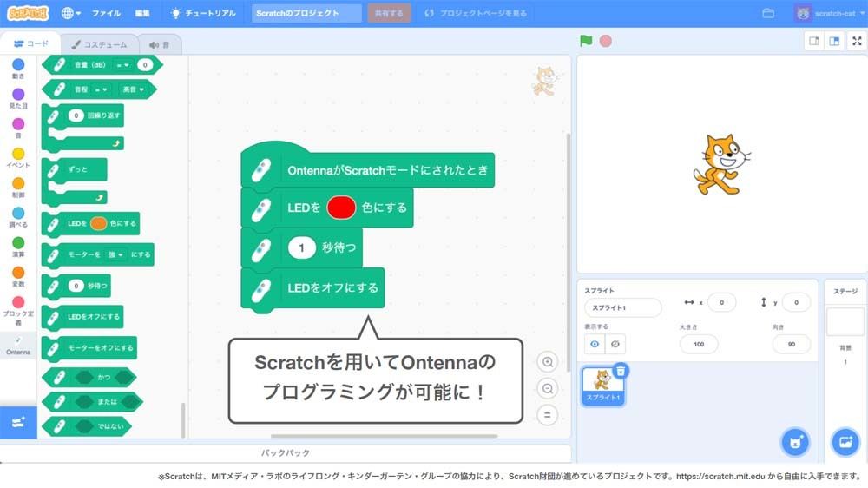Switch to the コスチューム tab
Screen dimensions: 868x488
point(99,44)
